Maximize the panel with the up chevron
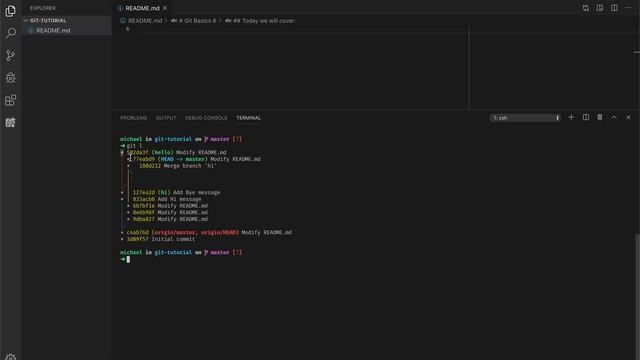 (x=614, y=118)
